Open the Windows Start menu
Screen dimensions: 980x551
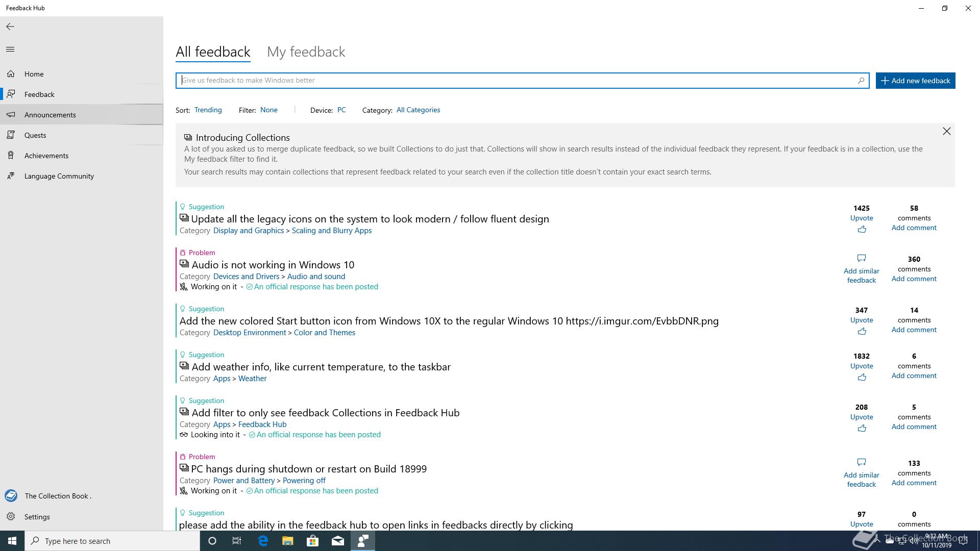[12, 541]
